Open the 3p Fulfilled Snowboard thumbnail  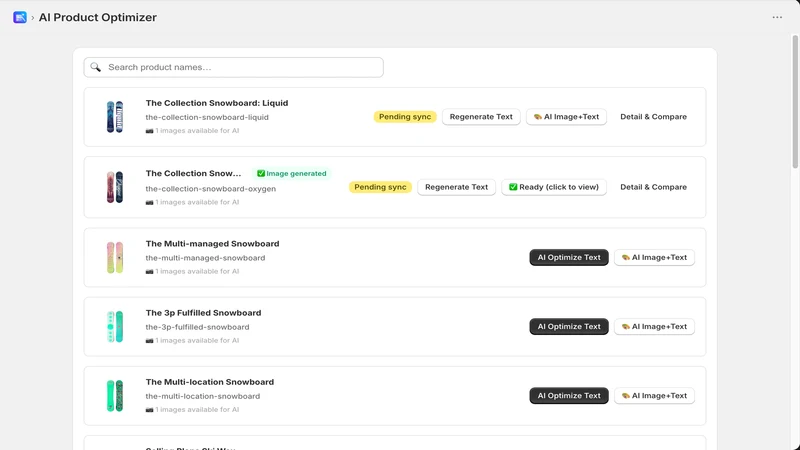[115, 327]
